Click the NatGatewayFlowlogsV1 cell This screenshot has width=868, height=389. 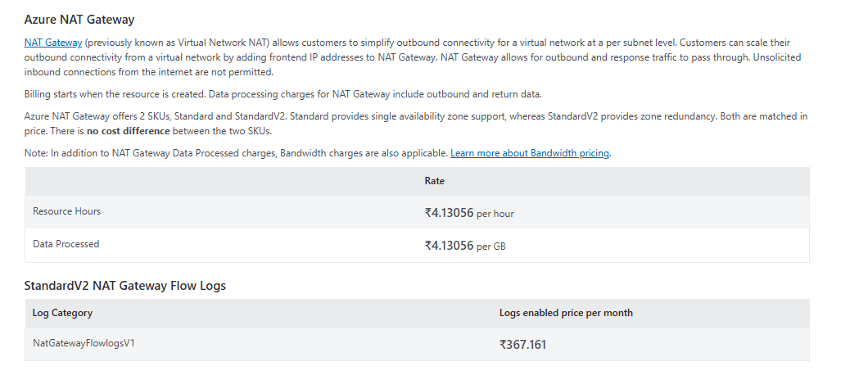84,343
